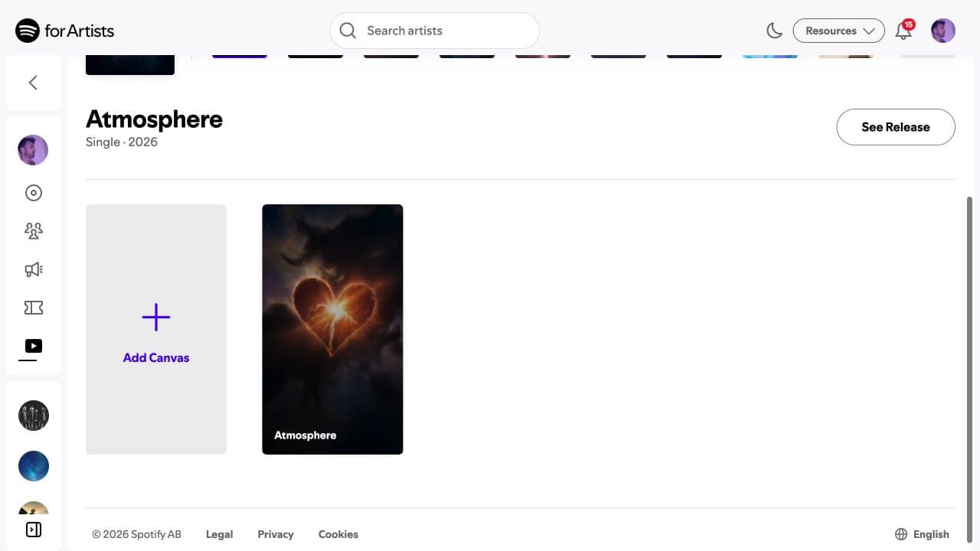Click the See Release button
This screenshot has height=551, width=980.
coord(896,127)
